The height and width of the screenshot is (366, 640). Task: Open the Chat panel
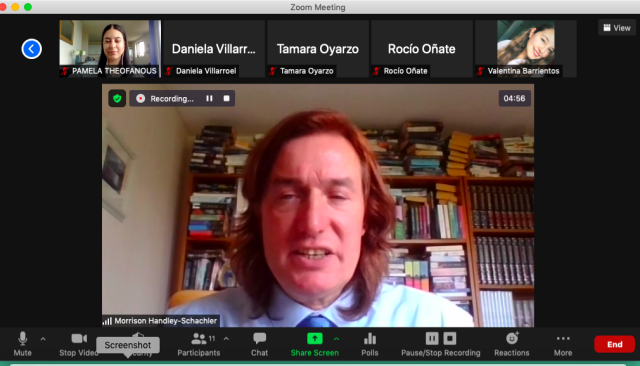pos(259,344)
